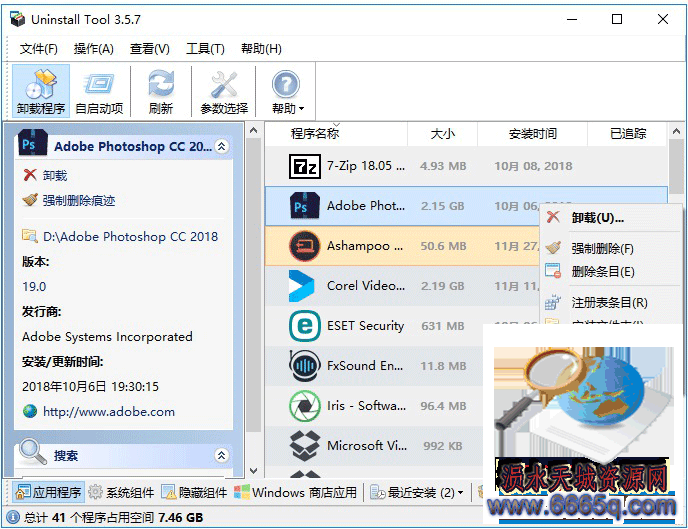Viewport: 688px width, 529px height.
Task: Click the 2.19 GB size of Corel Video
Action: tap(442, 286)
